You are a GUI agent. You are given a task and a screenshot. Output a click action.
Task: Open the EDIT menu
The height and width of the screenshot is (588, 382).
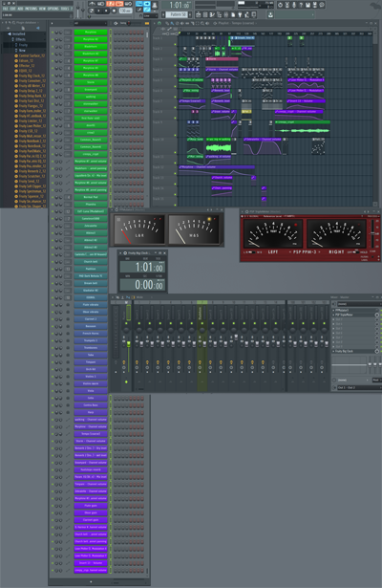click(x=12, y=8)
